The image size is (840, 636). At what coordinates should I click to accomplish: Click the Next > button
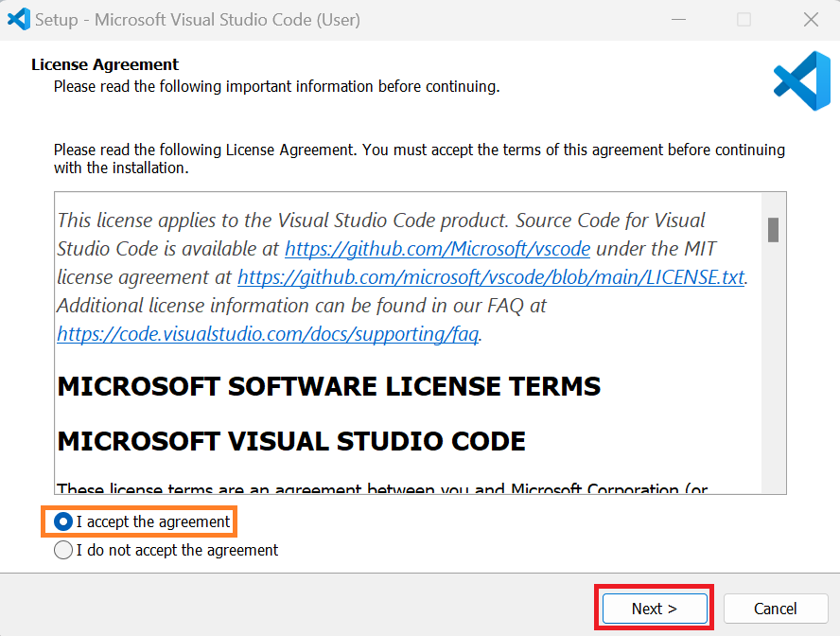coord(655,609)
